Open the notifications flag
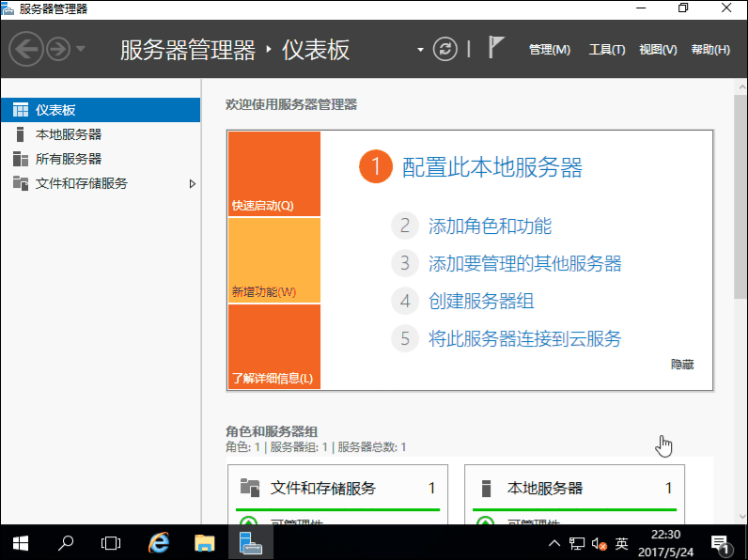 point(495,47)
